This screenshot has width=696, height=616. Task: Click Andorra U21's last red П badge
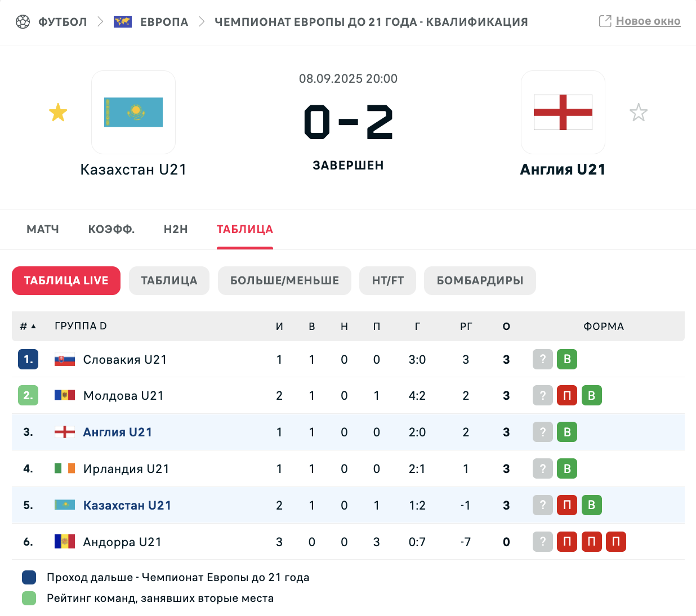coord(616,542)
